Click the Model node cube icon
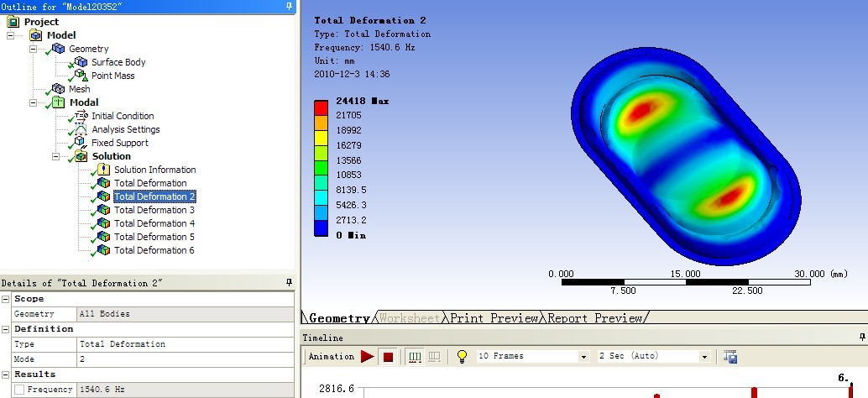 pos(36,35)
